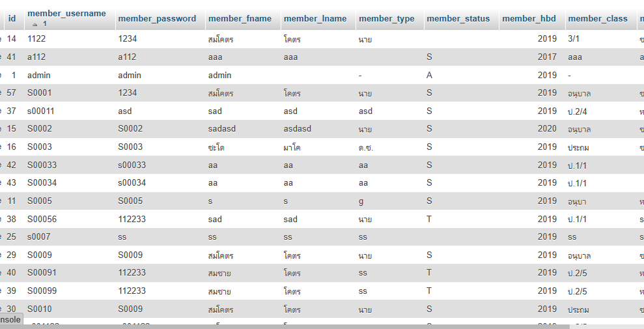
Task: Sort table by member_fname header
Action: coord(240,19)
